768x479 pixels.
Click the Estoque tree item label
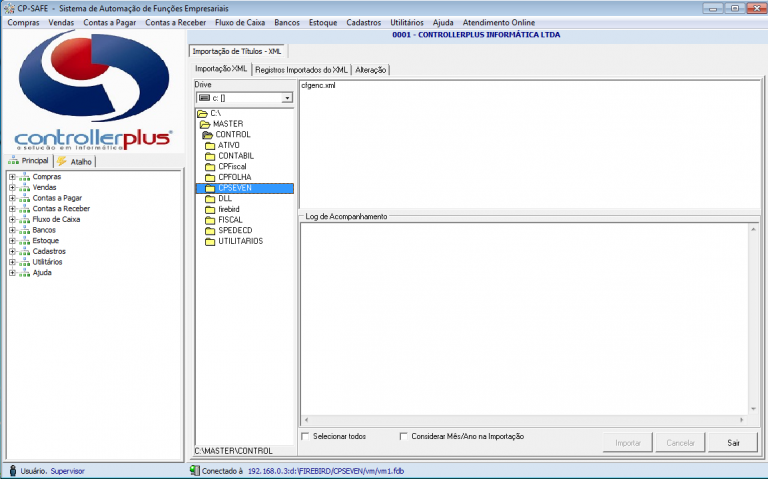click(x=46, y=240)
